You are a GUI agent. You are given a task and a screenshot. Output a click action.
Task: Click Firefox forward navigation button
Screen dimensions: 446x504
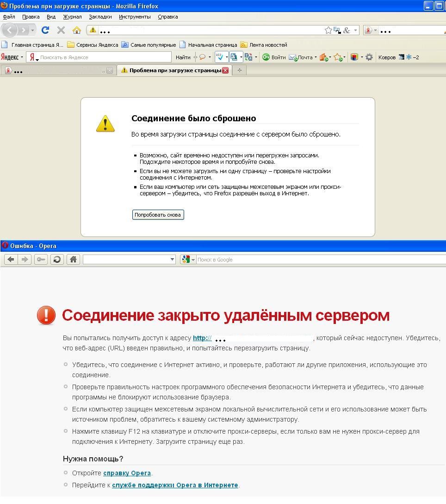pos(23,31)
